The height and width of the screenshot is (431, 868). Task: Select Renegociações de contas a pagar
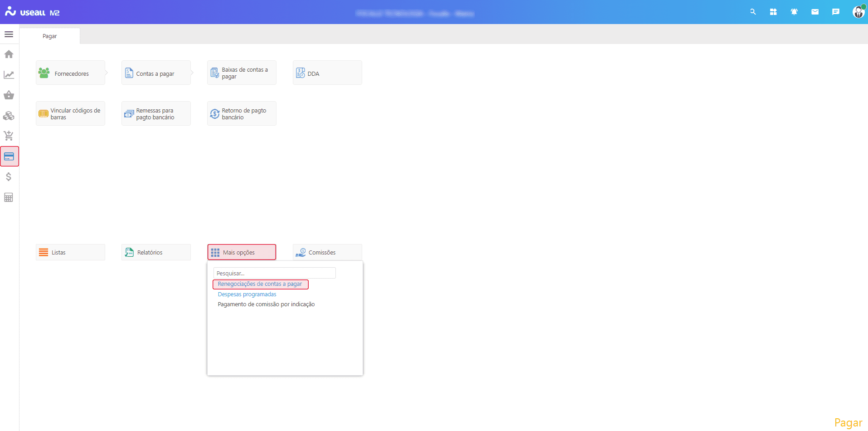coord(260,284)
